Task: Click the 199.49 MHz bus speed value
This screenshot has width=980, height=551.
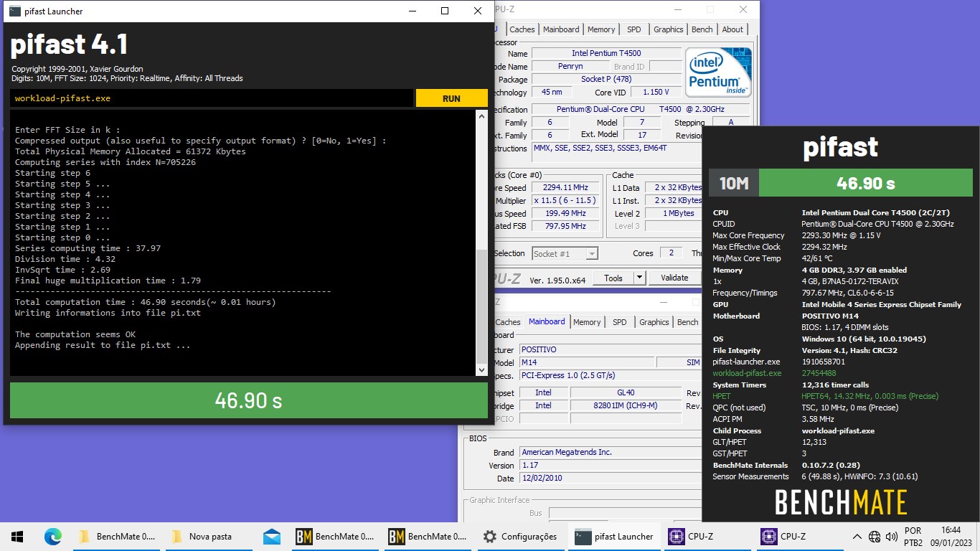Action: (x=565, y=214)
